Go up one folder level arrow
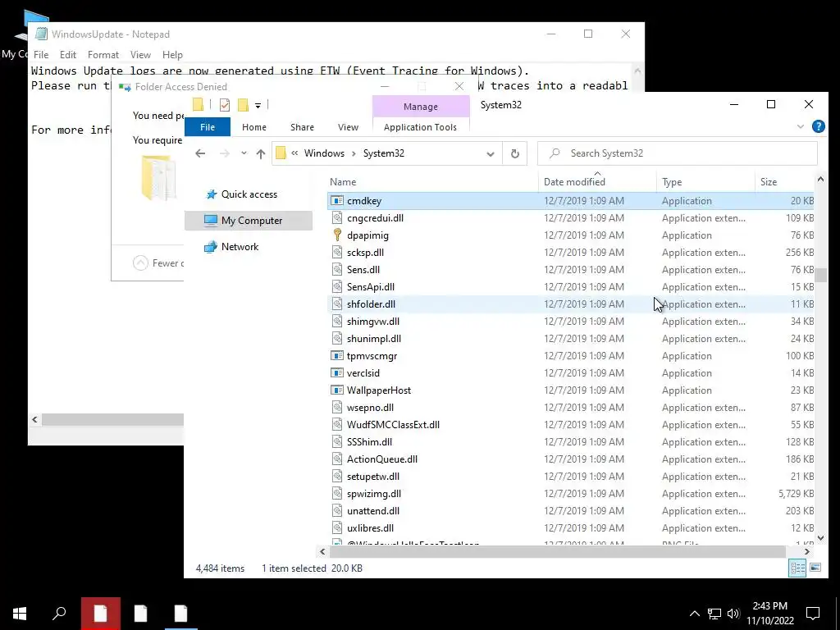This screenshot has width=840, height=630. (261, 153)
